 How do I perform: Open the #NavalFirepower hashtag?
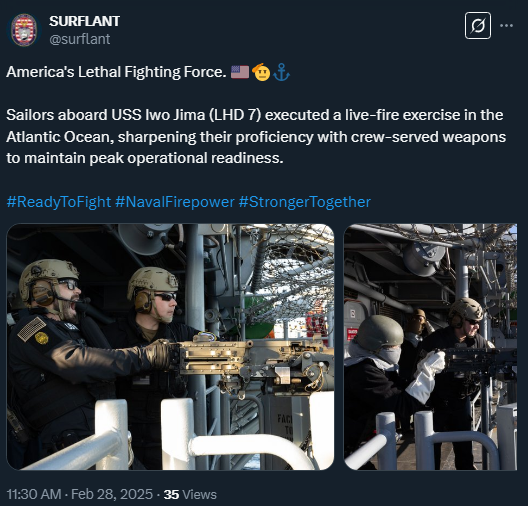click(174, 202)
